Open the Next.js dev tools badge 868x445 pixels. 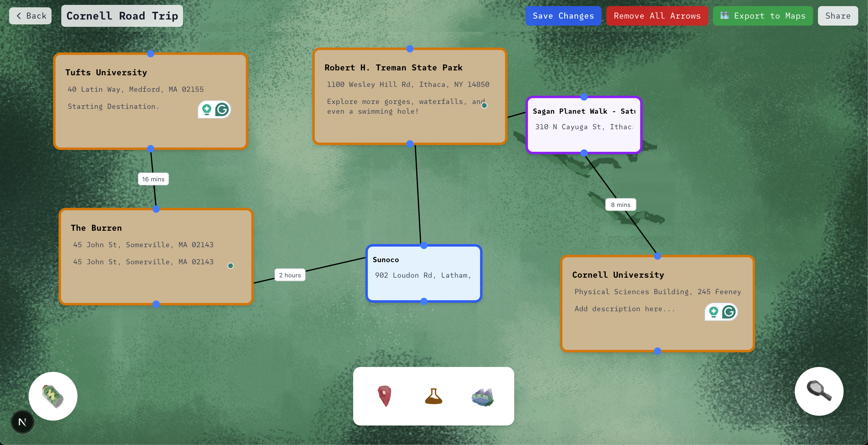[22, 422]
